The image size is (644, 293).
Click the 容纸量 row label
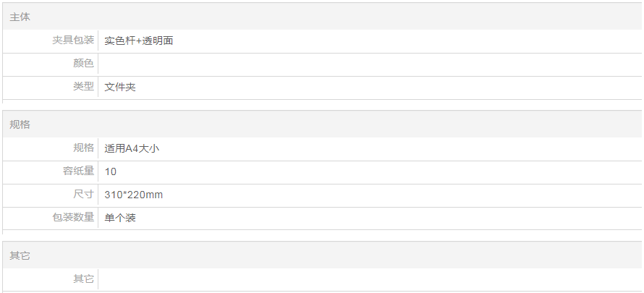(x=78, y=171)
